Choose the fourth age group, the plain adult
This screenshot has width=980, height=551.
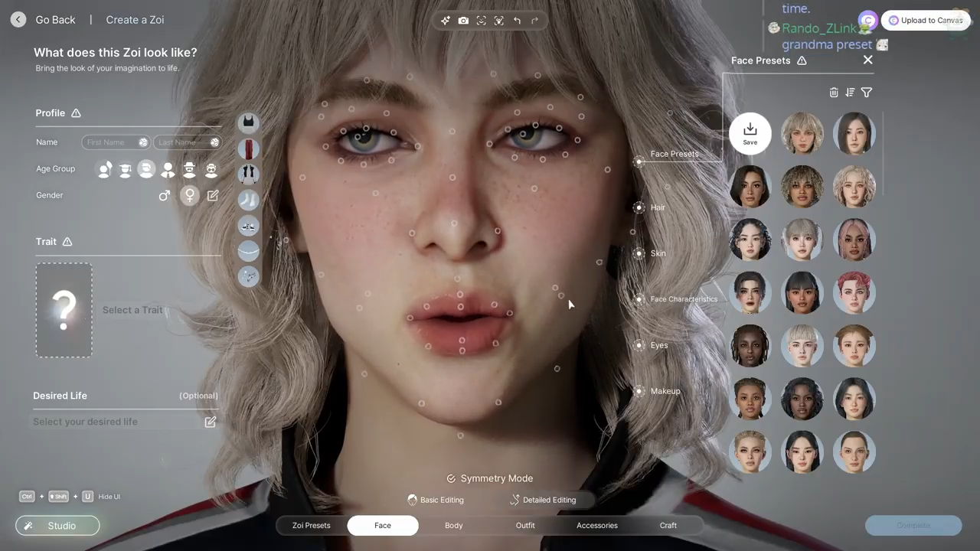coord(168,169)
